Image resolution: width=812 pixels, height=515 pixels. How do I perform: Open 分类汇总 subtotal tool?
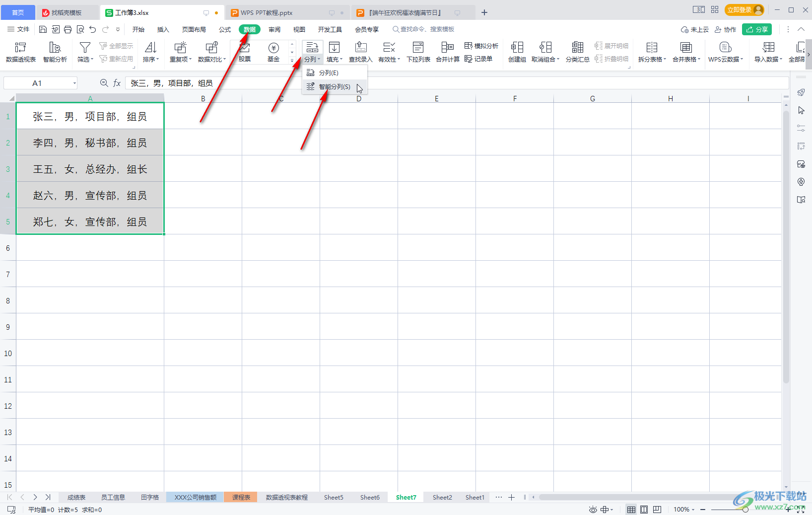coord(578,52)
